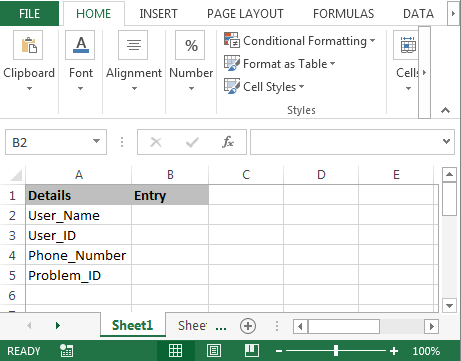Image resolution: width=461 pixels, height=361 pixels.
Task: Switch to Page Layout view
Action: tap(214, 351)
